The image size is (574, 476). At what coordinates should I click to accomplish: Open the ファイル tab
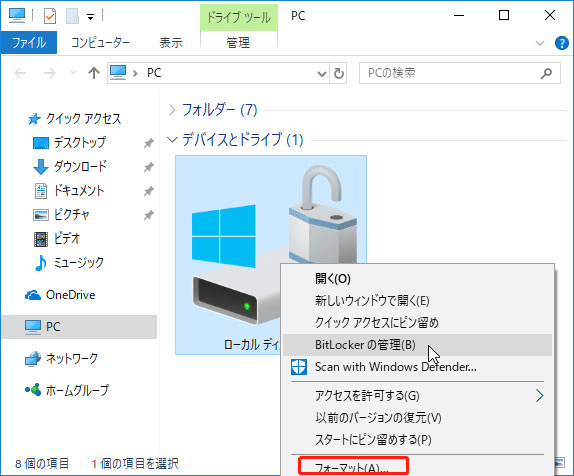[x=29, y=42]
